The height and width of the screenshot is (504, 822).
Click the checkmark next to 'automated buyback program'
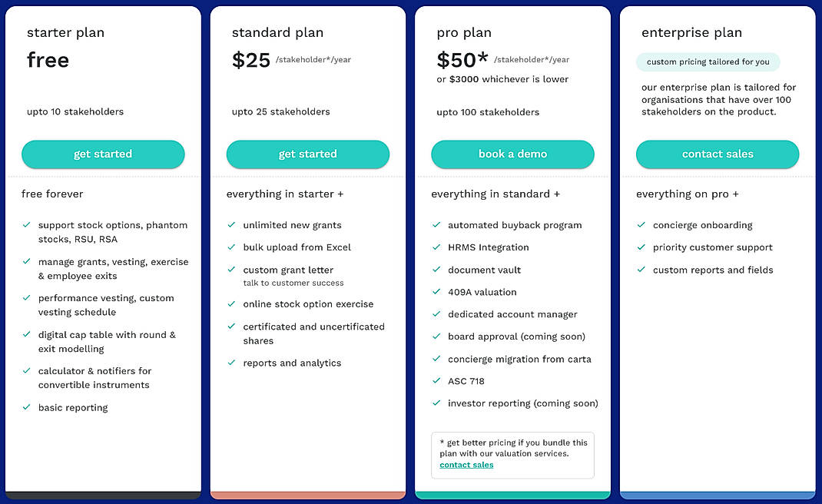(x=435, y=225)
